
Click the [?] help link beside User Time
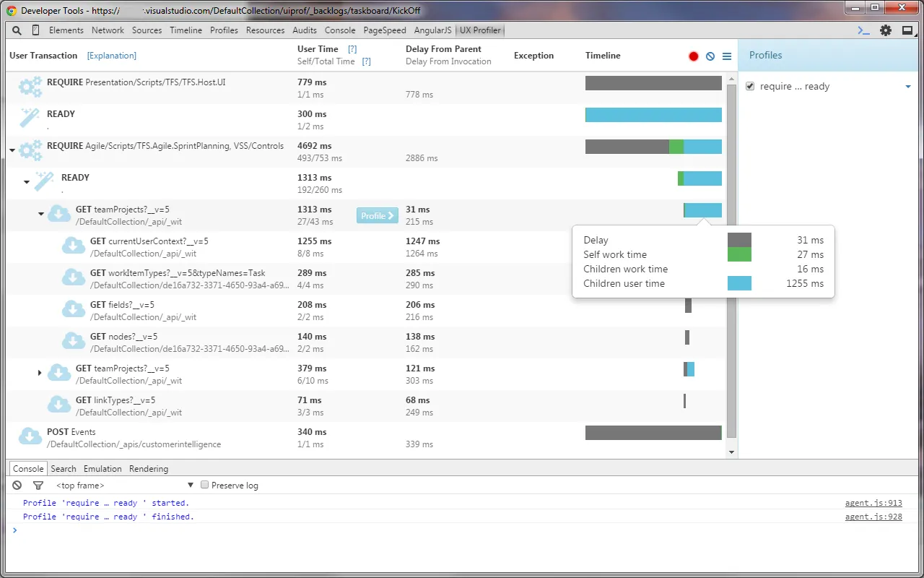[352, 49]
